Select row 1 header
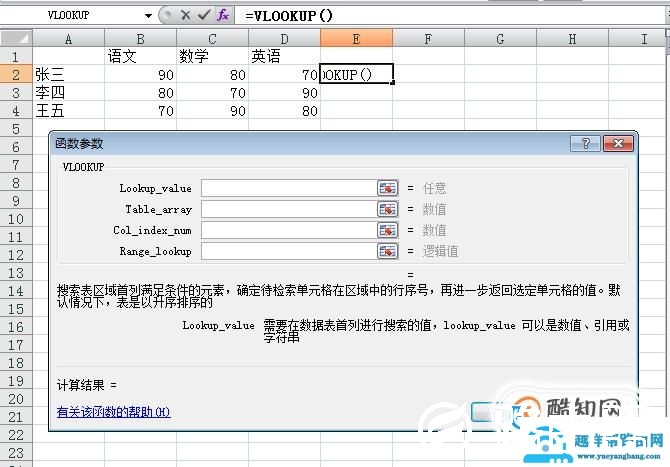Screen dimensions: 670x467 tap(16, 56)
